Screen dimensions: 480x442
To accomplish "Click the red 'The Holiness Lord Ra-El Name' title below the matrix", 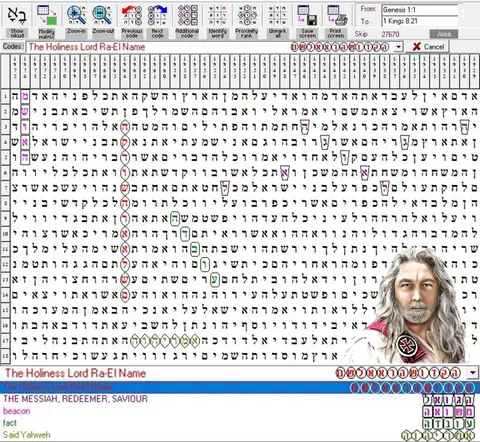I will coord(75,373).
